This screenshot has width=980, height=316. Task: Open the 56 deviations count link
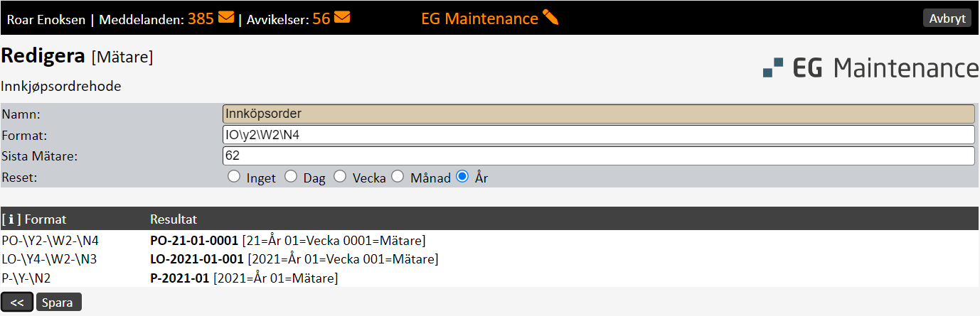(321, 18)
